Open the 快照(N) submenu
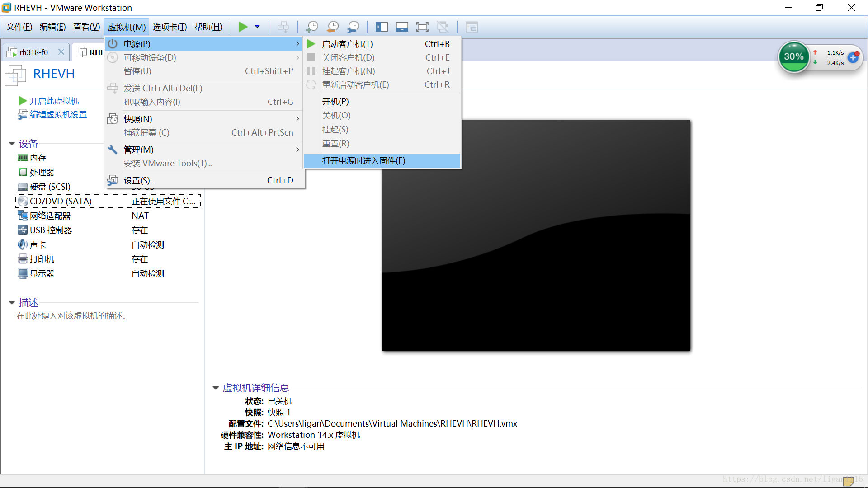Image resolution: width=868 pixels, height=488 pixels. [x=204, y=119]
